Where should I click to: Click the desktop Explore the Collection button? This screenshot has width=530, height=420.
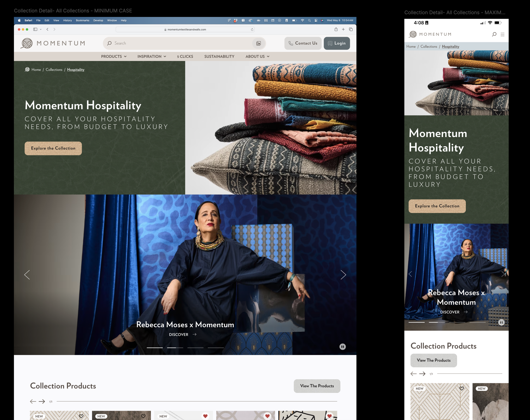tap(53, 148)
